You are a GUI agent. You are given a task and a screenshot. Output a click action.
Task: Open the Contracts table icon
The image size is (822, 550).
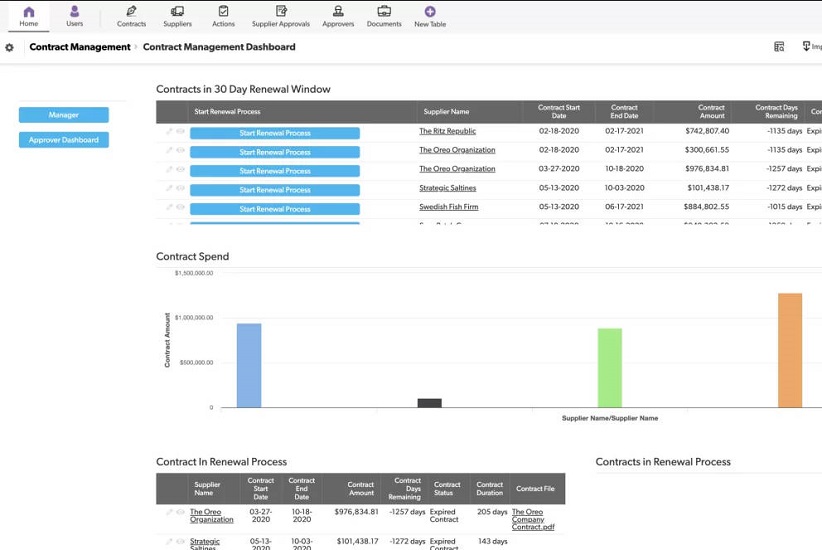pyautogui.click(x=131, y=12)
